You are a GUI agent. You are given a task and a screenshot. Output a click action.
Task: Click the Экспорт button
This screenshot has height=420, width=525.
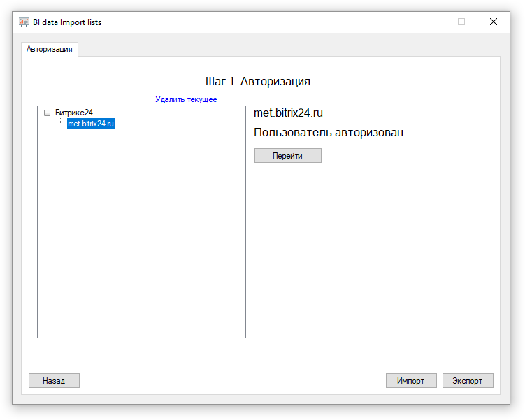(468, 380)
